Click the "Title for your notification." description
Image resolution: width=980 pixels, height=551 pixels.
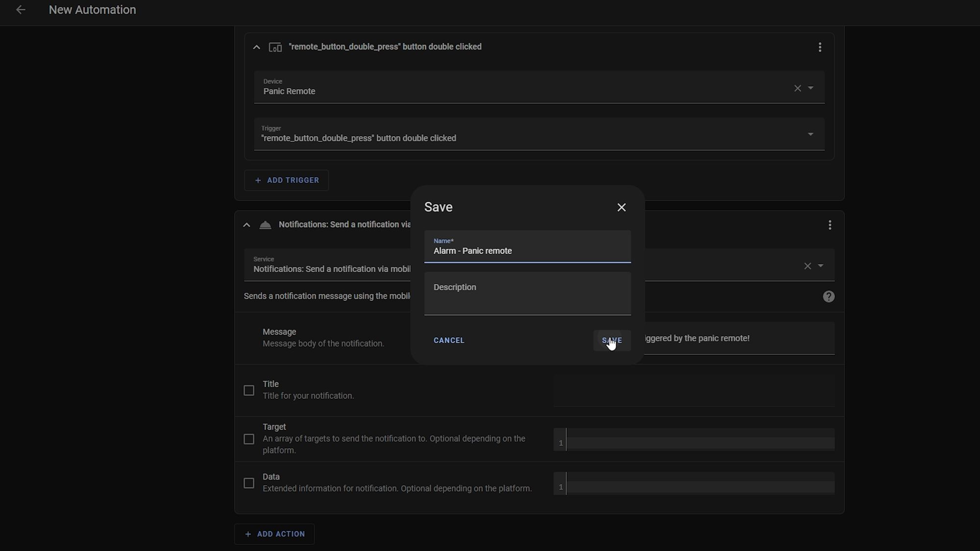click(x=308, y=396)
